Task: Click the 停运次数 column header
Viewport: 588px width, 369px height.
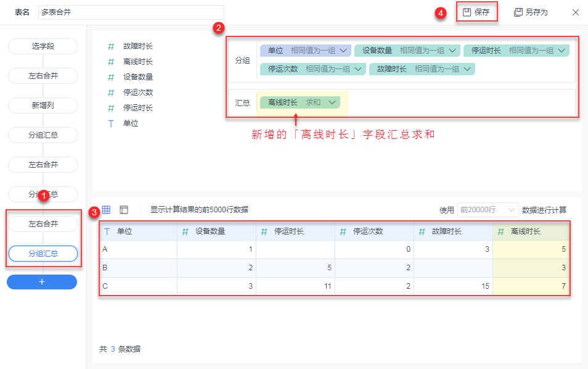Action: click(375, 231)
